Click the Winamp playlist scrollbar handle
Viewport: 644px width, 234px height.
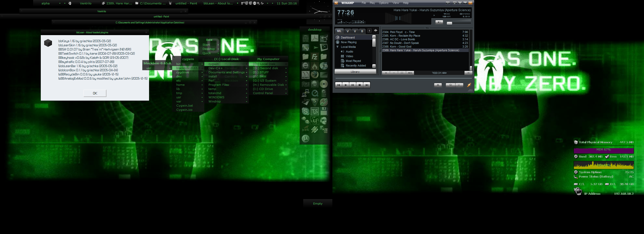(x=471, y=68)
